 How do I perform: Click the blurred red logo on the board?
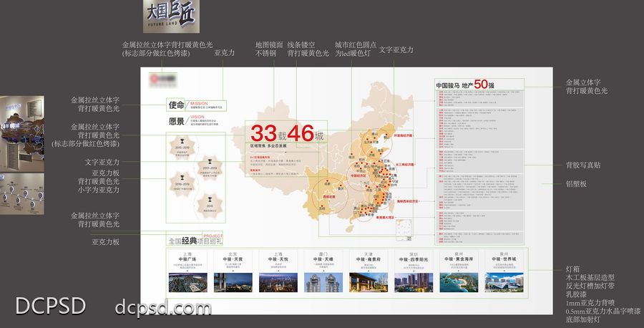pyautogui.click(x=163, y=79)
